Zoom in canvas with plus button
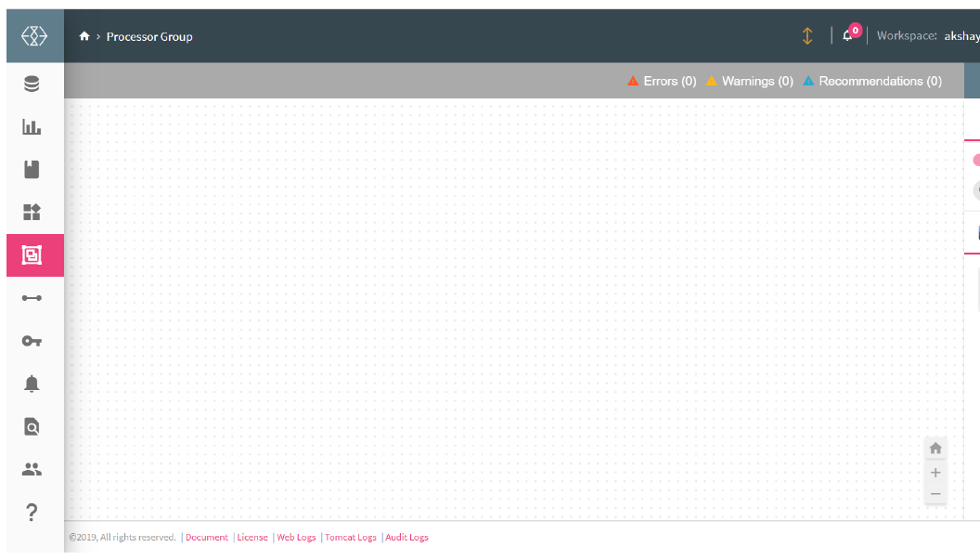980x560 pixels. pyautogui.click(x=935, y=473)
